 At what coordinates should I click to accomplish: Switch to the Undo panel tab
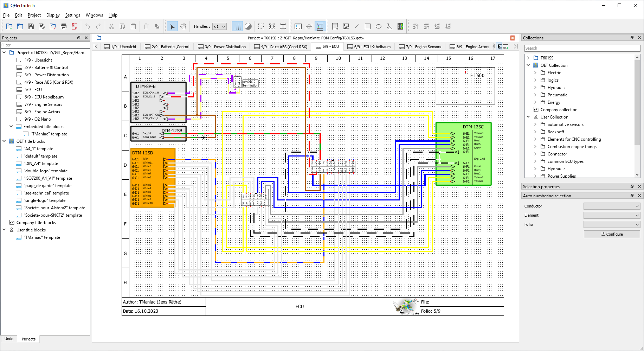pyautogui.click(x=9, y=339)
